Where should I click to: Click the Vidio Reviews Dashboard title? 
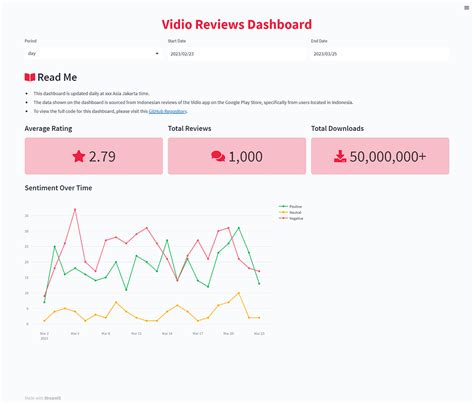point(237,24)
